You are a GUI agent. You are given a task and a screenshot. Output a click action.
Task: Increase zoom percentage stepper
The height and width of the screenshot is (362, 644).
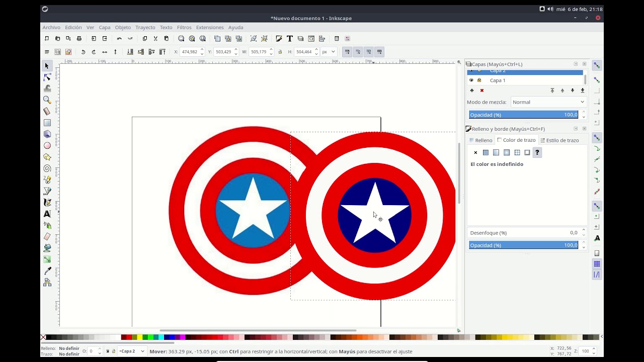594,349
